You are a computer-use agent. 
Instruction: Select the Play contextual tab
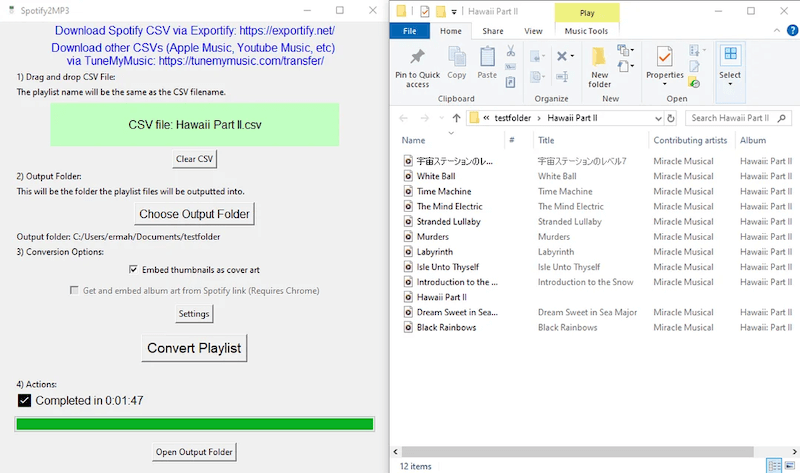[587, 13]
